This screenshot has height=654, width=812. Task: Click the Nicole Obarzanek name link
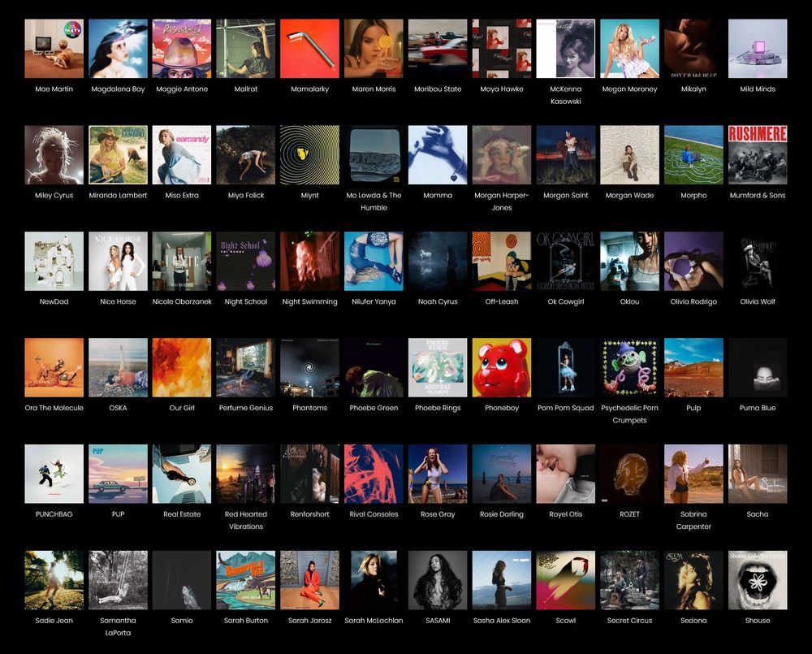pyautogui.click(x=182, y=301)
